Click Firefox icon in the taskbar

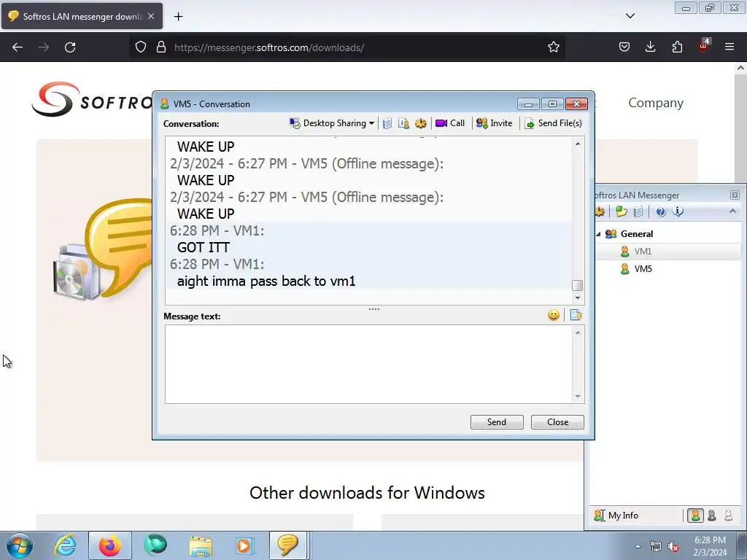110,545
